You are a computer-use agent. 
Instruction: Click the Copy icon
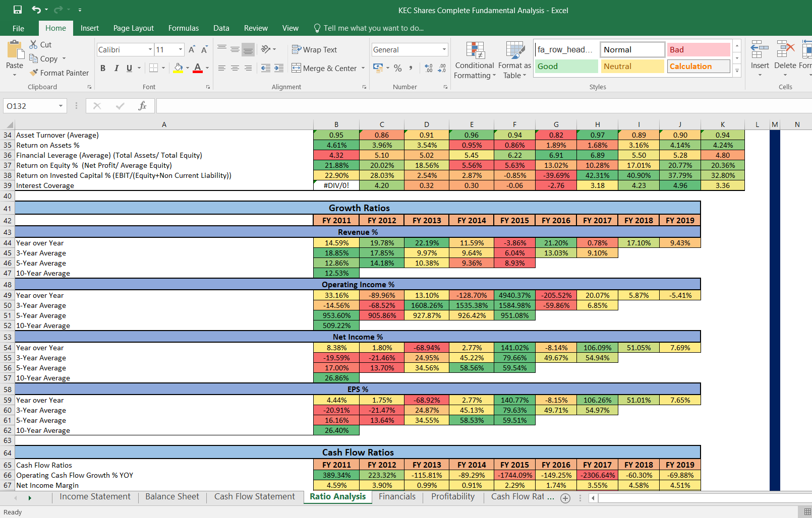click(33, 58)
